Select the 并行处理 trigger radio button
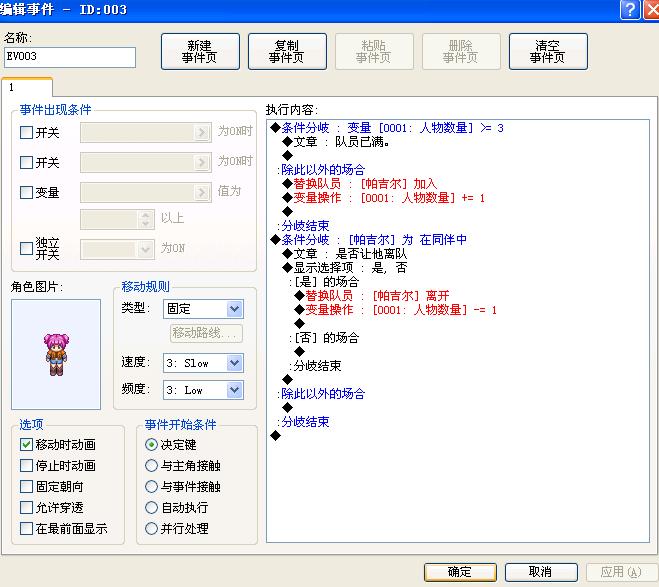 coord(151,529)
